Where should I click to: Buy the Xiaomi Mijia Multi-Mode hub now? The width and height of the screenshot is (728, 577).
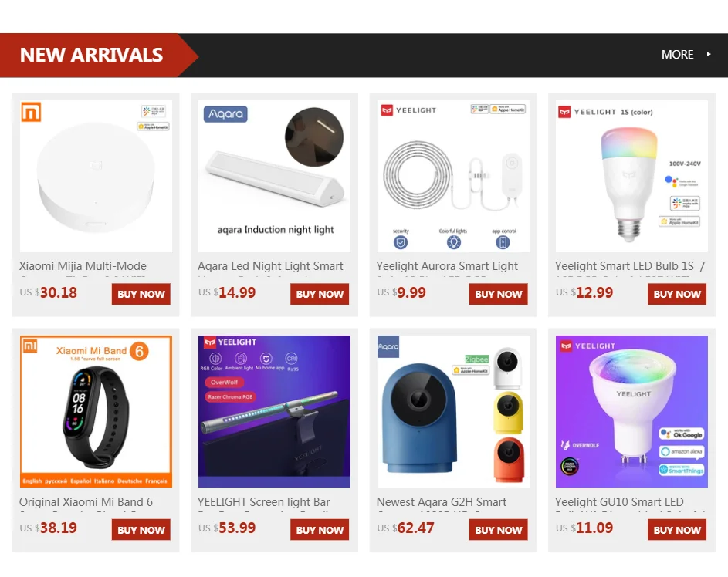(141, 294)
